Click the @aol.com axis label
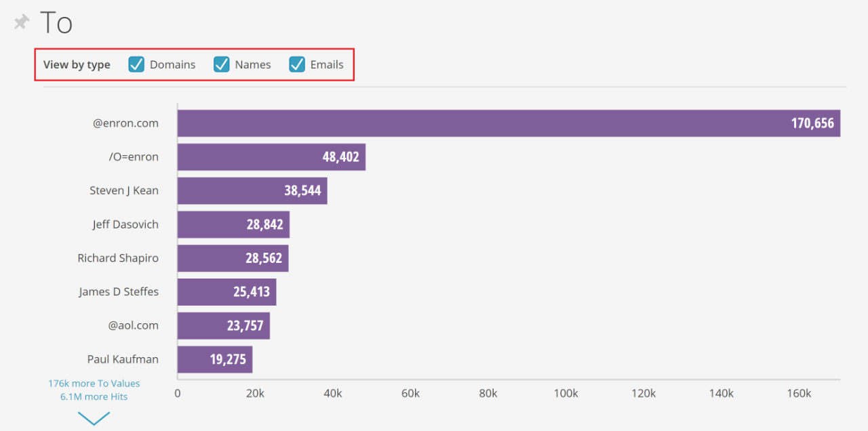This screenshot has height=431, width=868. point(134,325)
